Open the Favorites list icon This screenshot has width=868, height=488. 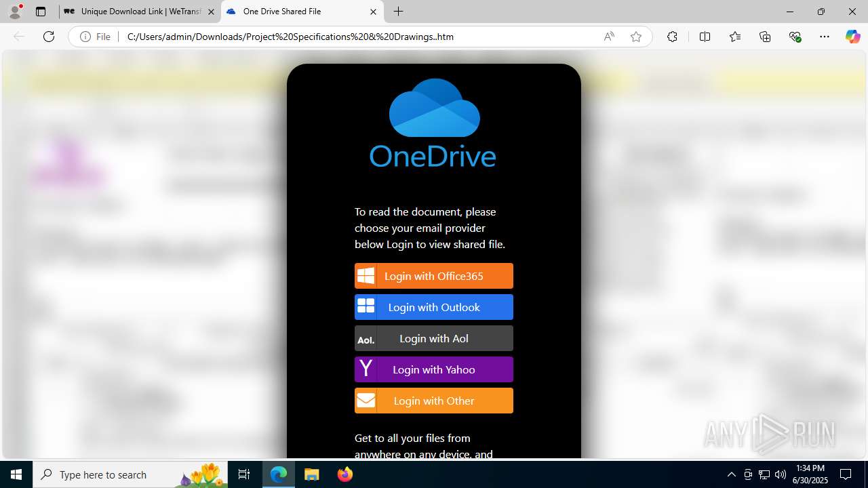point(735,37)
